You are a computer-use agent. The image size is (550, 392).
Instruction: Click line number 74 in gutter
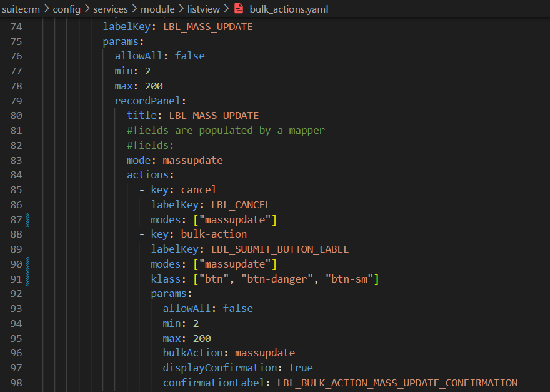pos(16,27)
